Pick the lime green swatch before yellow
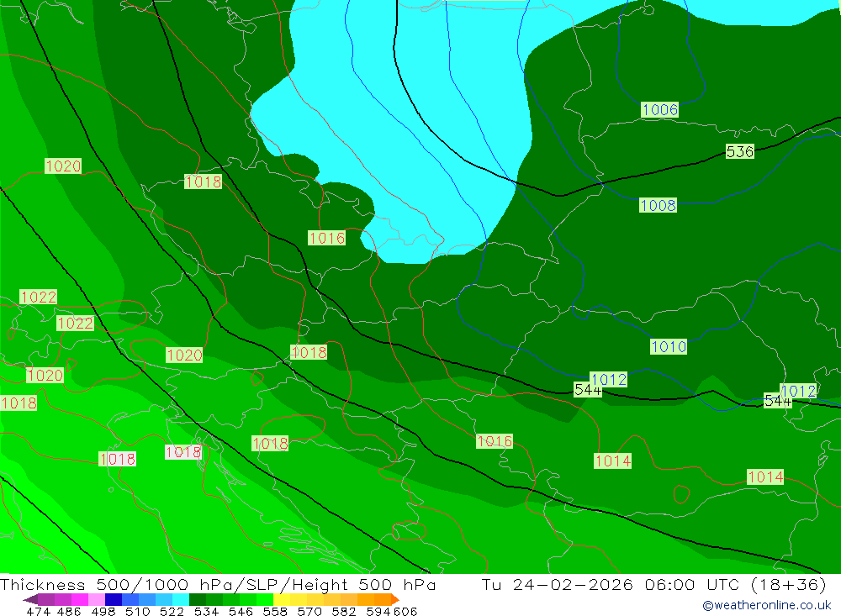 (x=265, y=599)
